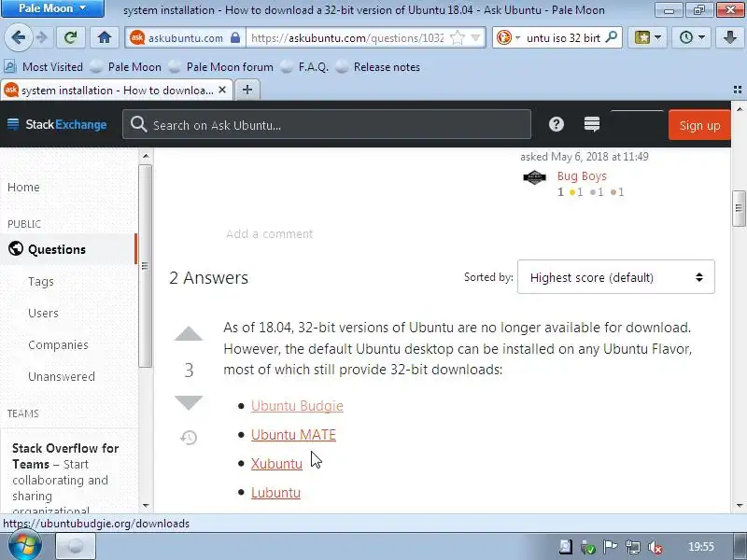
Task: Click the address bar URL field
Action: [347, 37]
